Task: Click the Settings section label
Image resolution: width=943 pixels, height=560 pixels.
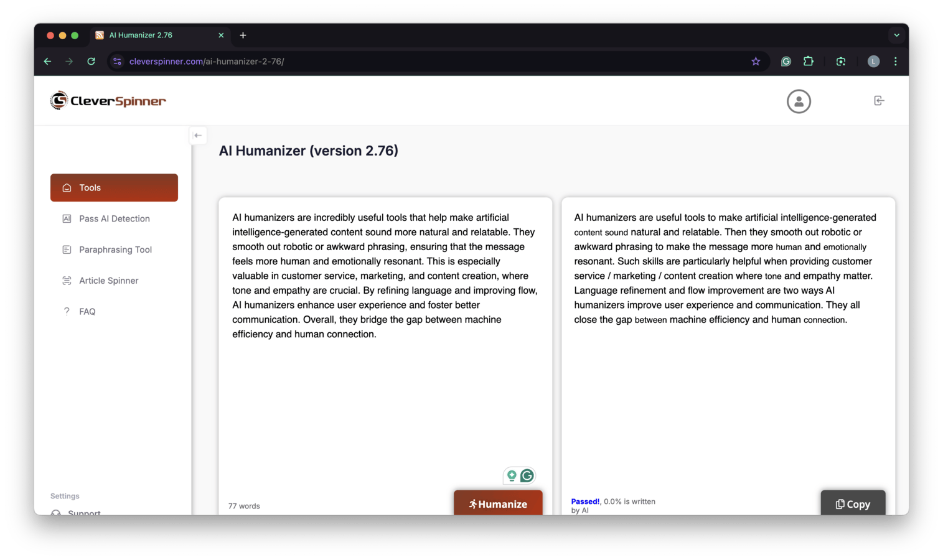Action: 65,496
